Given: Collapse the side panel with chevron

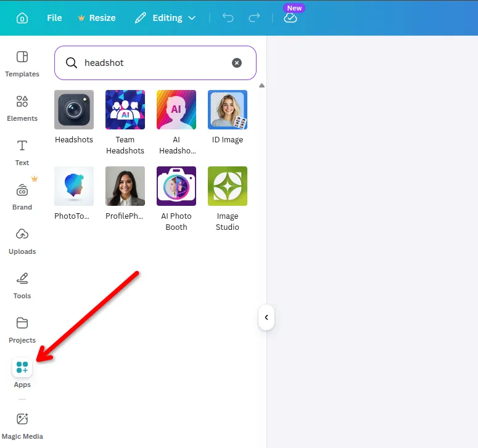Looking at the screenshot, I should [x=266, y=317].
